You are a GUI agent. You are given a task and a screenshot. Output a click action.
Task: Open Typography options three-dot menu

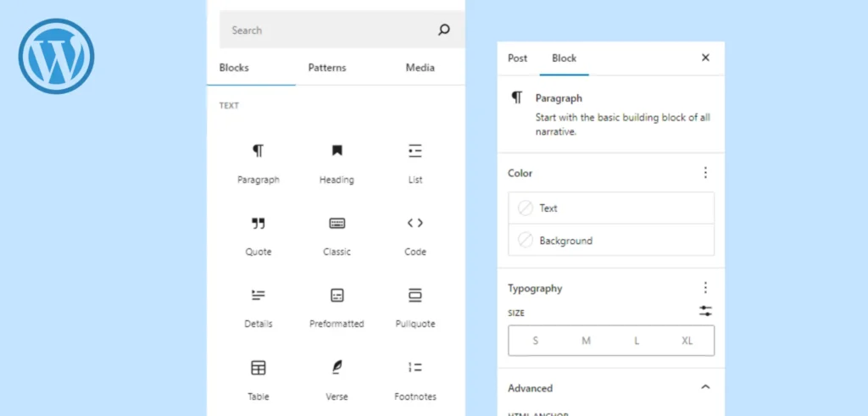(x=705, y=288)
